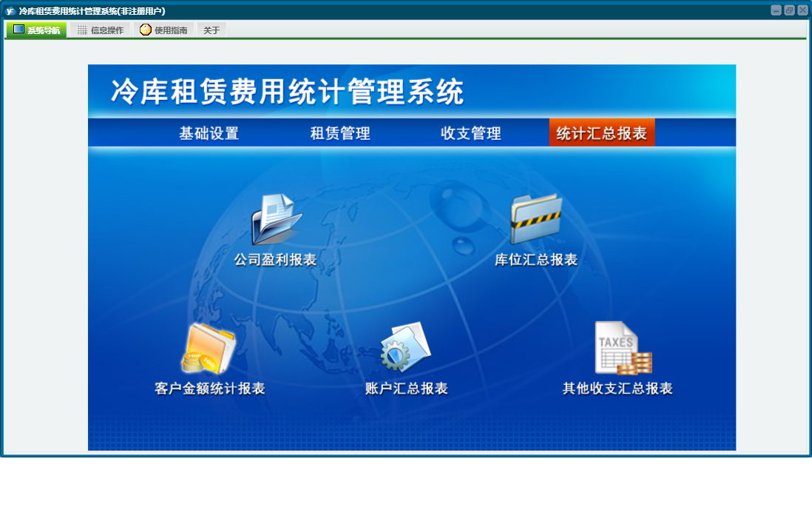Minimize the application window
Viewport: 812px width, 530px height.
pos(776,10)
